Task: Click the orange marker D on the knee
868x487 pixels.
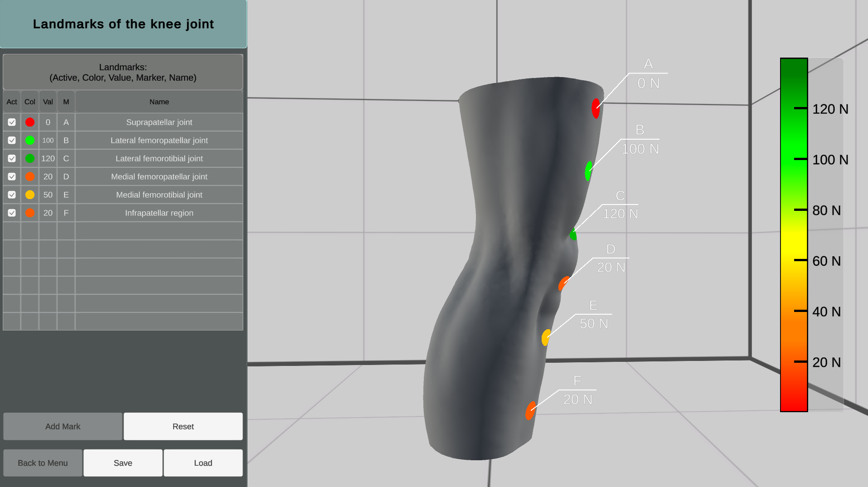Action: point(563,283)
